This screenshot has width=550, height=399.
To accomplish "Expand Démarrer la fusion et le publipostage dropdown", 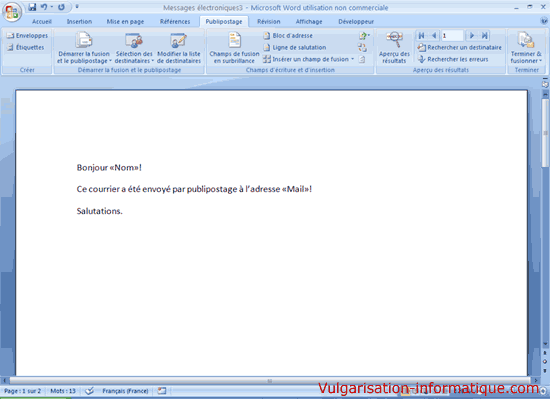I will coord(84,48).
